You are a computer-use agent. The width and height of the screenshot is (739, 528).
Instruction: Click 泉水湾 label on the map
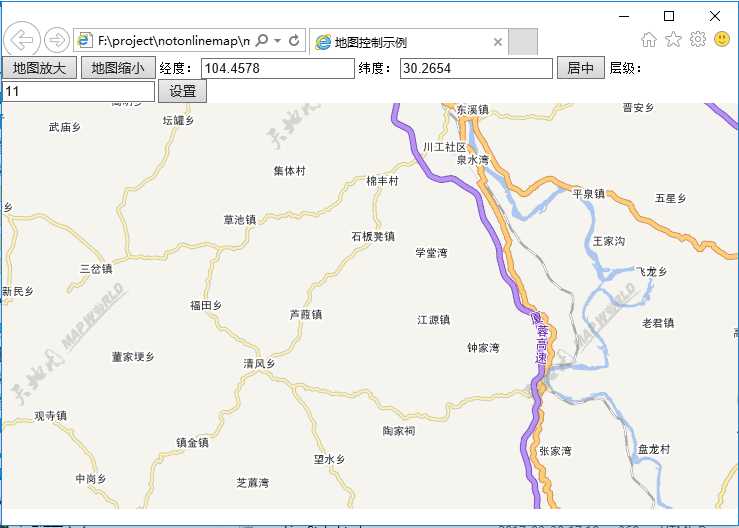click(x=473, y=160)
